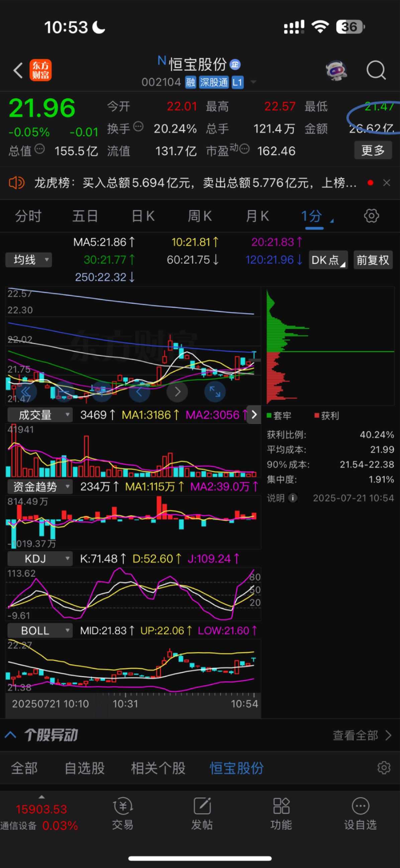This screenshot has height=868, width=400.
Task: Open the 均线 indicator dropdown
Action: click(x=29, y=260)
